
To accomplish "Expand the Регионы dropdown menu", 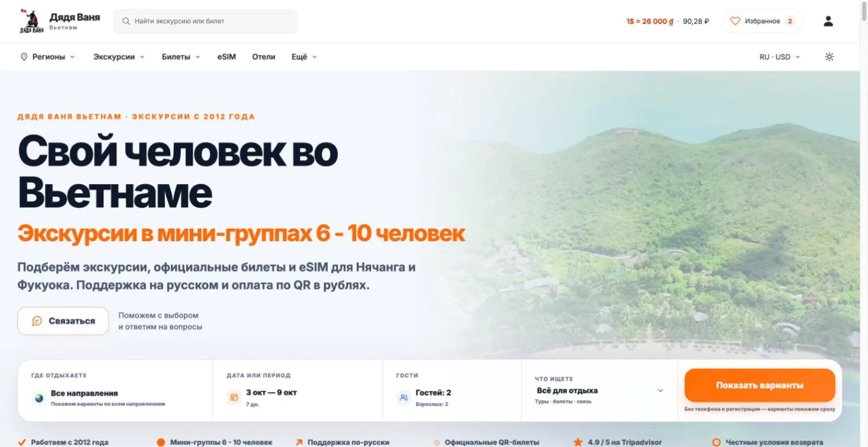I will [x=48, y=57].
